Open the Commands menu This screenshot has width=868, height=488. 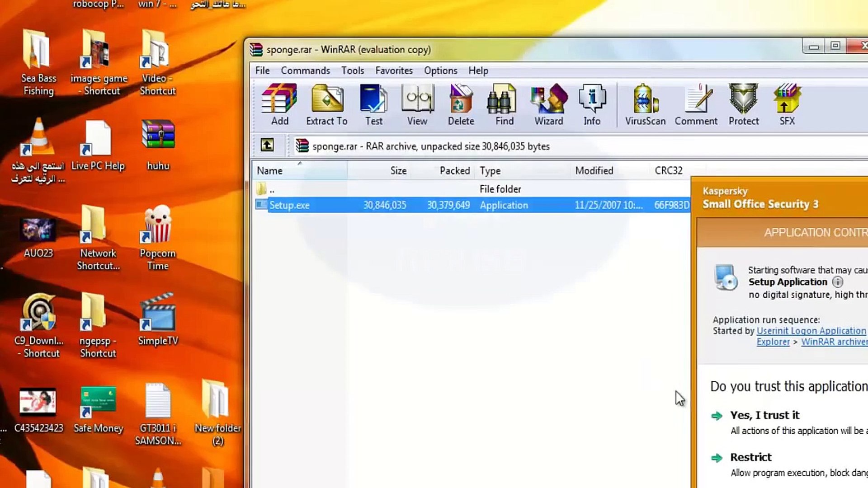pos(305,70)
